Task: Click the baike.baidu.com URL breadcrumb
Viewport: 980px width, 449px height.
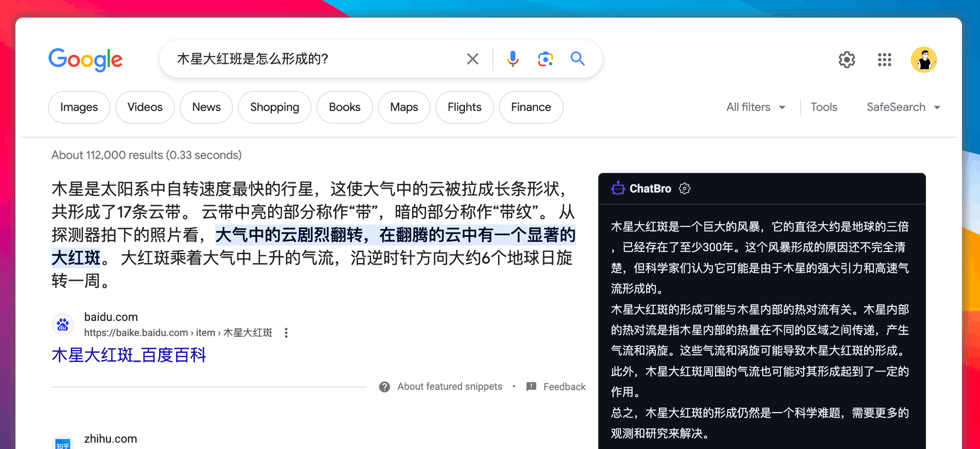Action: [x=178, y=332]
